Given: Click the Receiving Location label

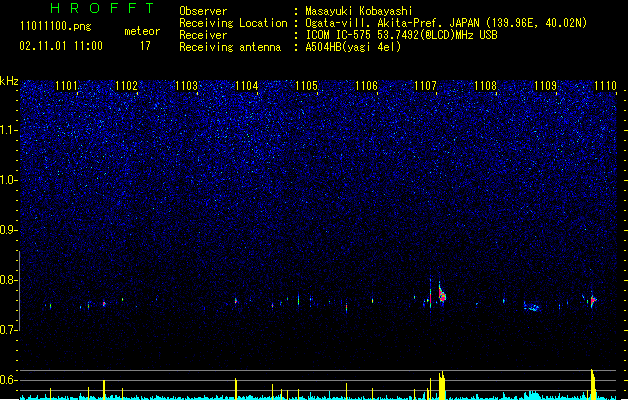Looking at the screenshot, I should point(233,23).
